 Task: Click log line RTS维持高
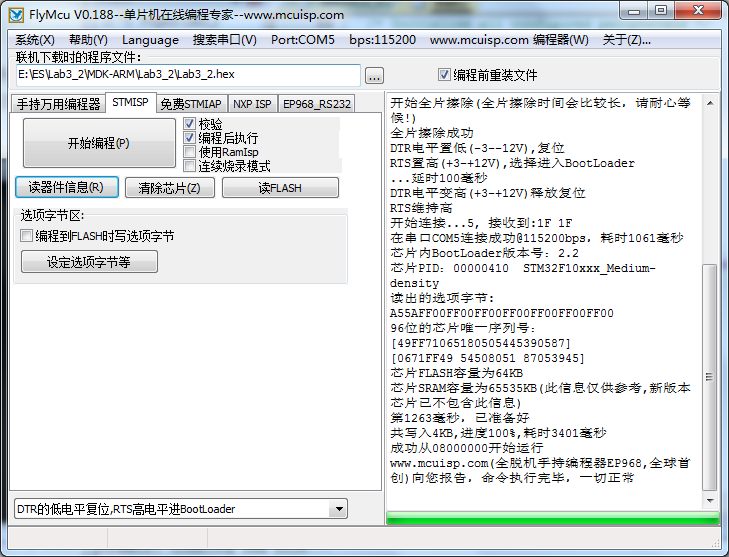(421, 208)
